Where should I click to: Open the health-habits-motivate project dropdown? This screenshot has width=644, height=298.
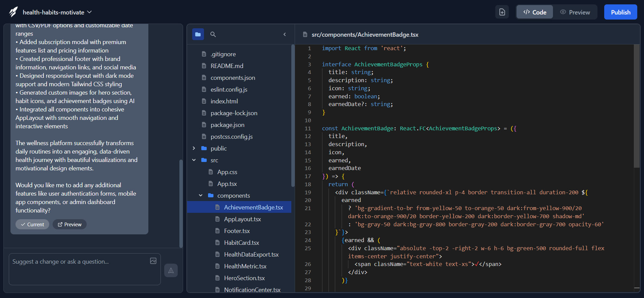tap(57, 12)
